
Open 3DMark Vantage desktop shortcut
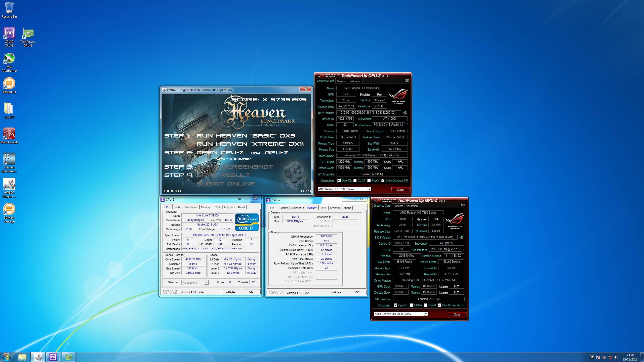(x=9, y=213)
